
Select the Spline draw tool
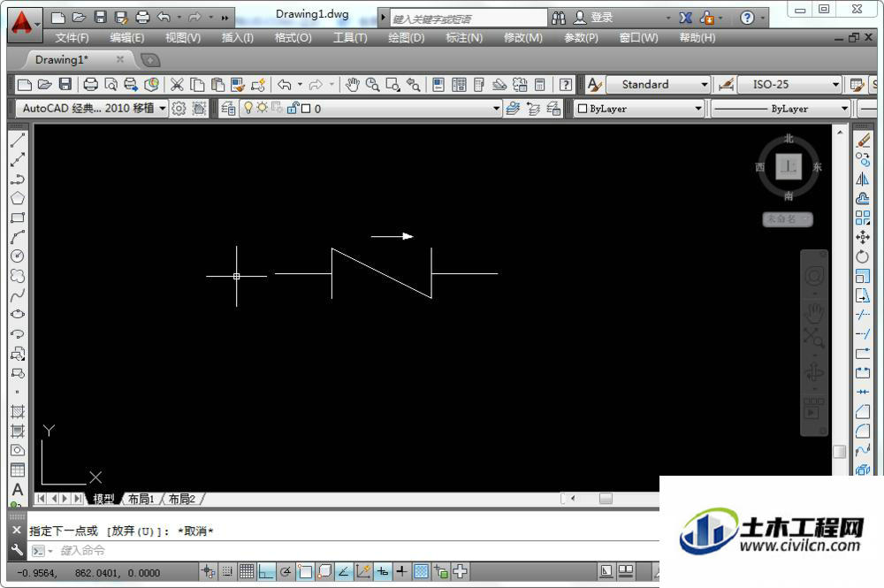click(x=18, y=294)
